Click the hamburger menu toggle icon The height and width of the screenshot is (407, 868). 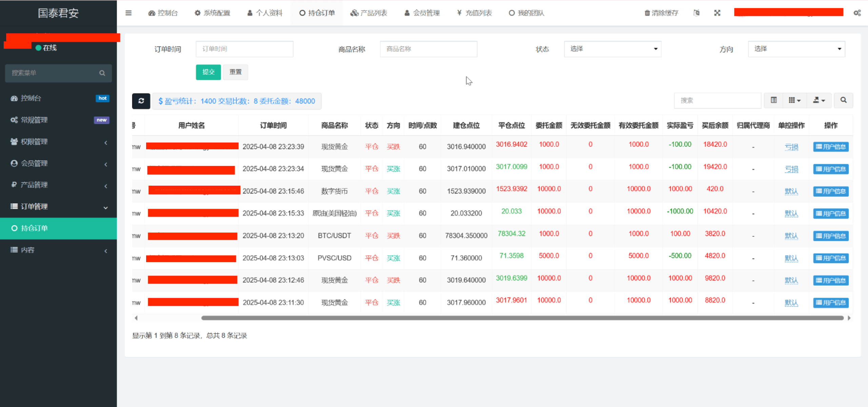click(x=128, y=13)
